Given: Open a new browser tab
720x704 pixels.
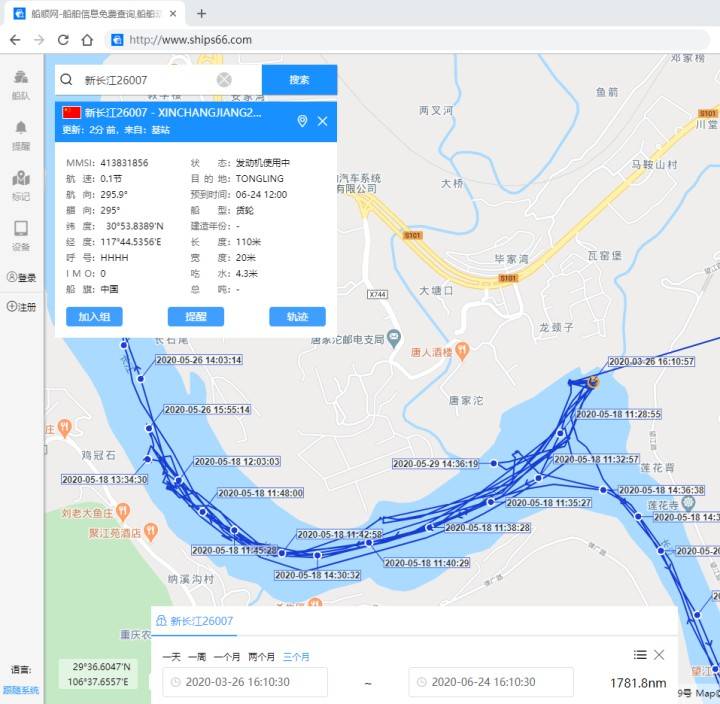Looking at the screenshot, I should click(201, 14).
